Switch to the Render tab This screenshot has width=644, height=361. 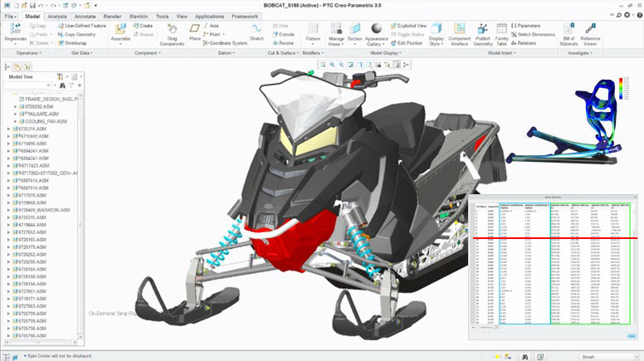coord(112,17)
